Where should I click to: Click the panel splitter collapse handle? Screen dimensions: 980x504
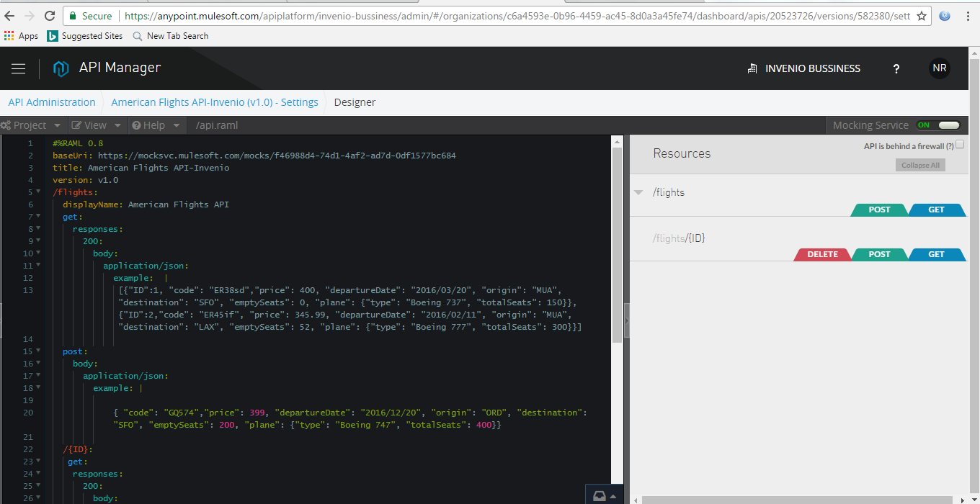(626, 320)
